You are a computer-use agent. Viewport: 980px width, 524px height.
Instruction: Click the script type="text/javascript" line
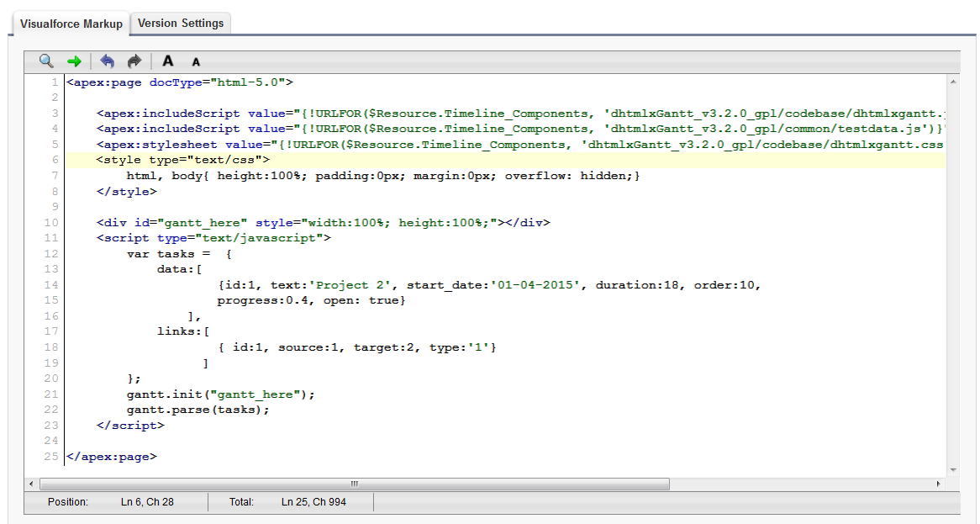(213, 238)
